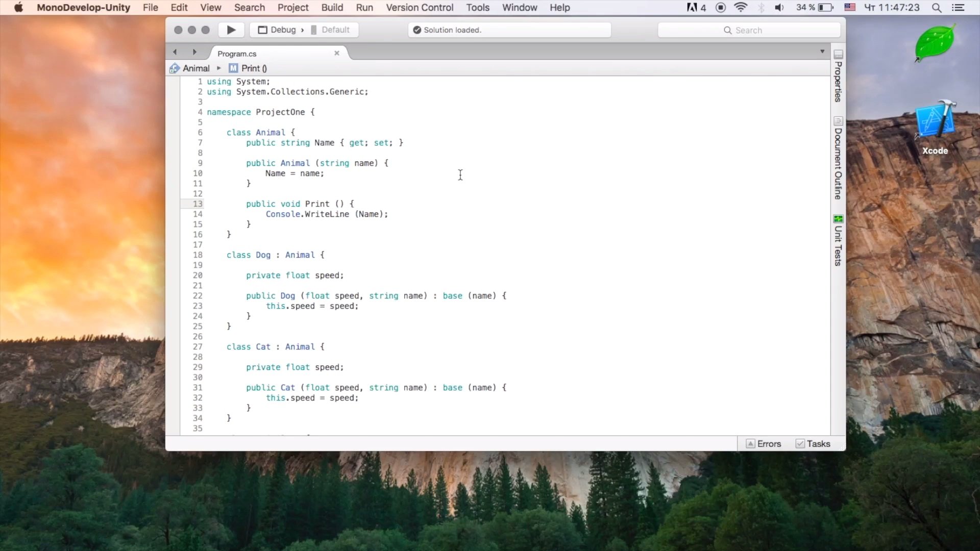Open the Xcode desktop shortcut
The width and height of the screenshot is (980, 551).
tap(935, 128)
